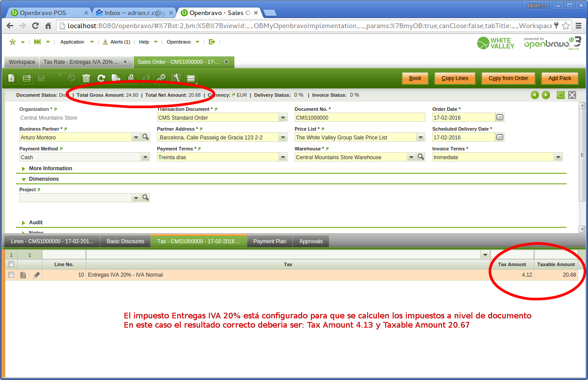Delete the current sales order record
The width and height of the screenshot is (588, 380).
86,78
